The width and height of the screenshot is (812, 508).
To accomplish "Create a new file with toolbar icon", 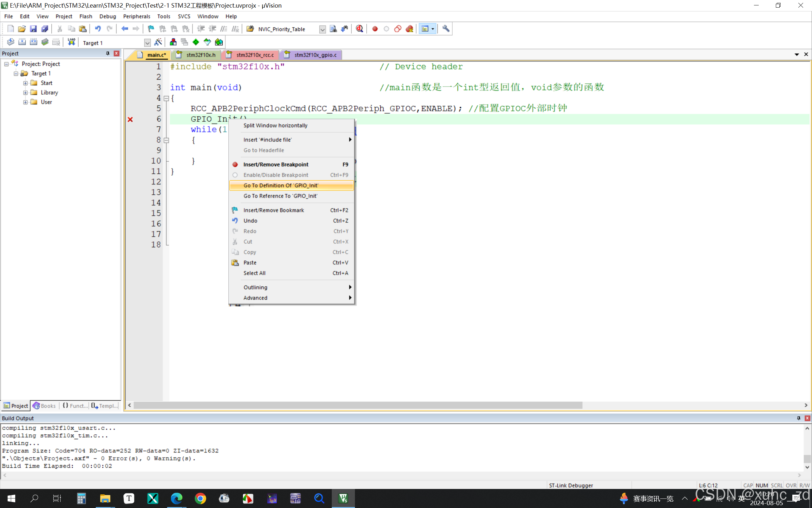I will point(10,29).
